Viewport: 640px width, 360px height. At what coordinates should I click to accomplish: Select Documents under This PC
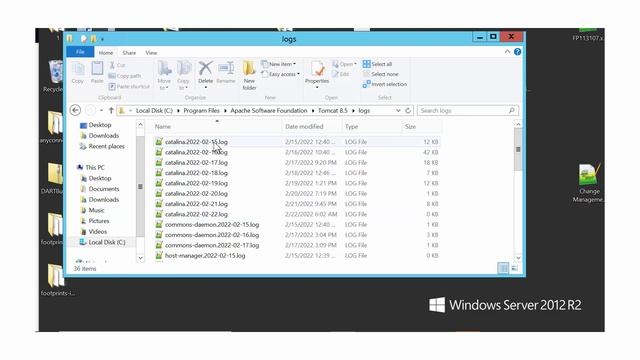click(x=100, y=189)
